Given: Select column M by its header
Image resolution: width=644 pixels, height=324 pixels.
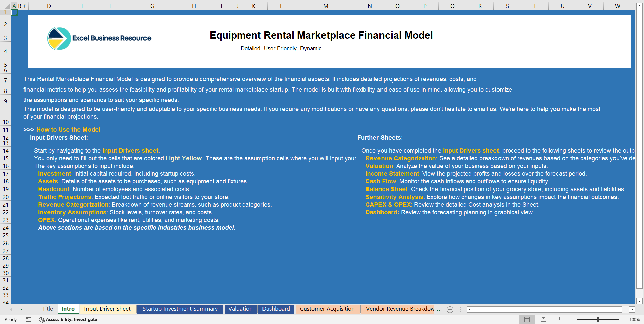Looking at the screenshot, I should point(325,5).
